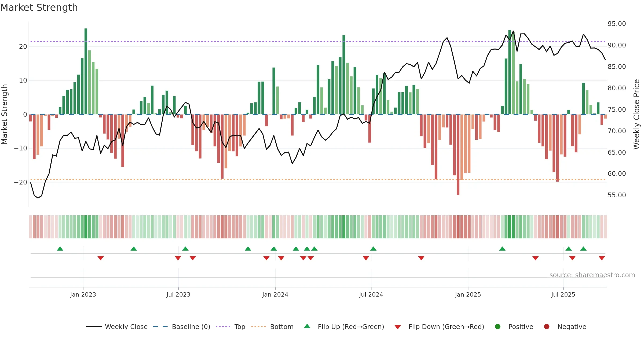Toggle Flip Up (Red→Green) legend entry
Viewport: 644px width, 362px height.
(344, 327)
